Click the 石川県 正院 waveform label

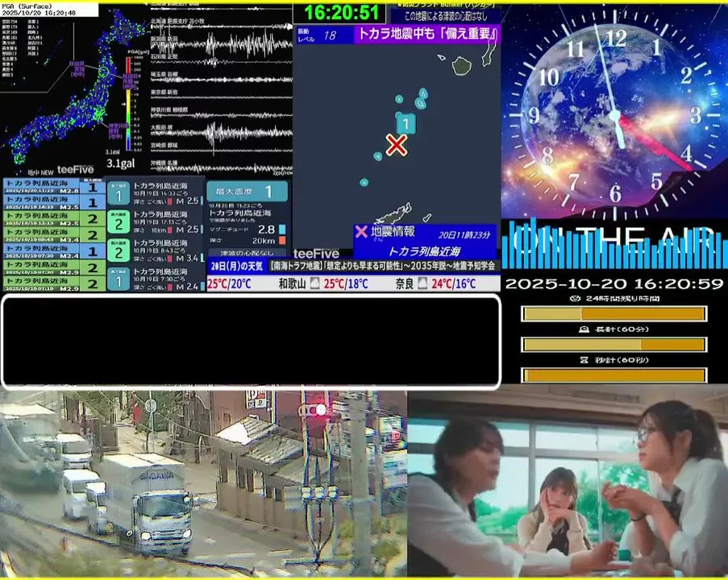click(164, 56)
